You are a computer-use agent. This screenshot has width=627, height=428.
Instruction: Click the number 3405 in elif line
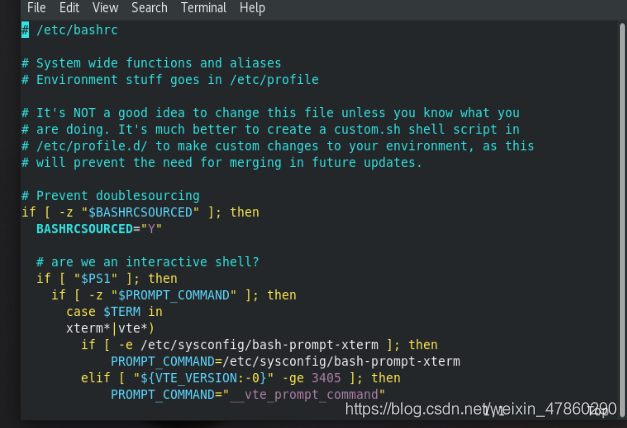[326, 378]
